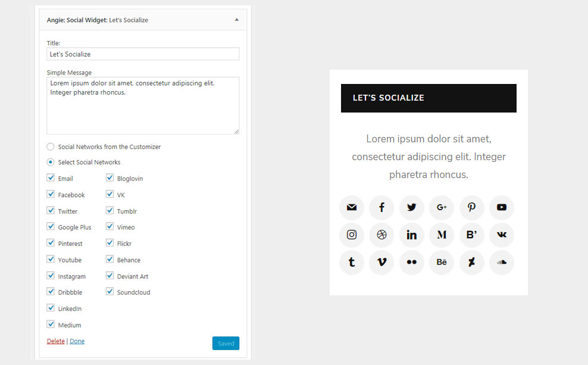Click the YouTube play icon
The height and width of the screenshot is (365, 588).
click(x=501, y=207)
